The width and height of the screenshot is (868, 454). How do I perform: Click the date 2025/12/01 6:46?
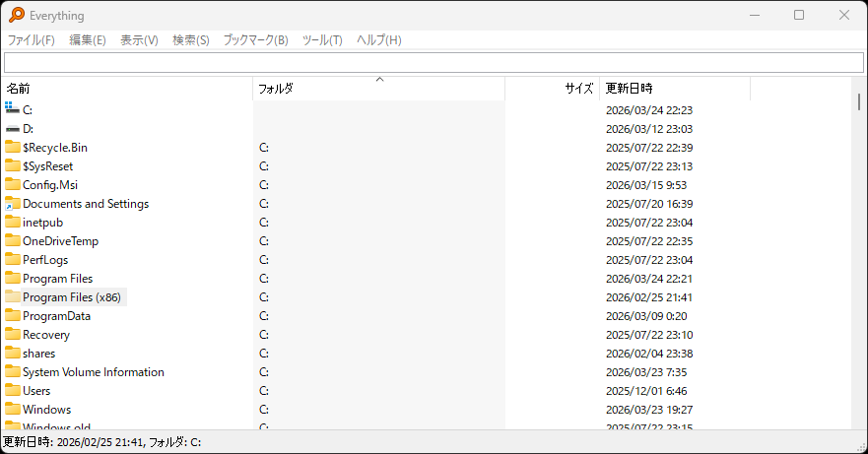[646, 391]
